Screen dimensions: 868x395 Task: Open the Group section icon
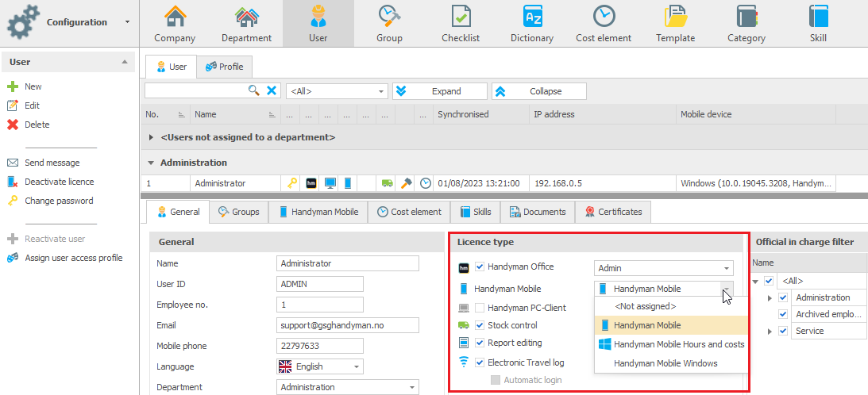coord(389,17)
